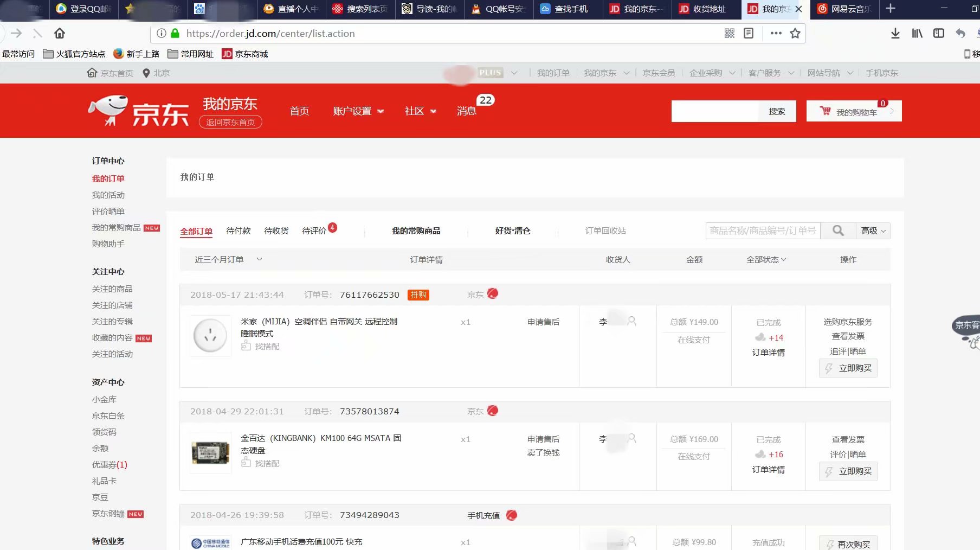Click the undo arrow toolbar icon
The width and height of the screenshot is (980, 550).
(x=960, y=34)
